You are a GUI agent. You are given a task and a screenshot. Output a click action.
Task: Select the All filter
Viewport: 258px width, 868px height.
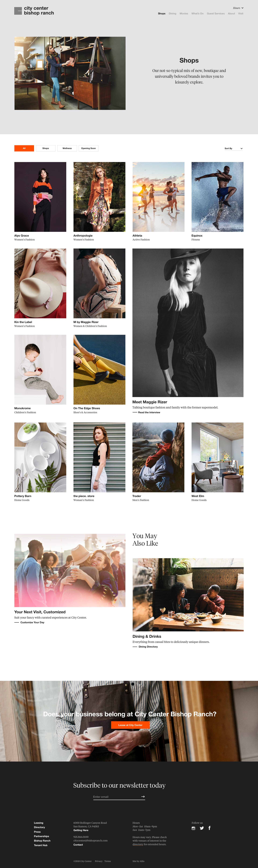pyautogui.click(x=24, y=148)
